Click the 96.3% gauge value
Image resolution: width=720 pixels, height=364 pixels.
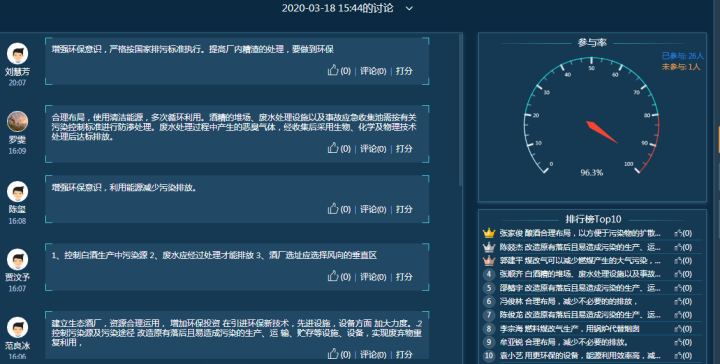(591, 173)
